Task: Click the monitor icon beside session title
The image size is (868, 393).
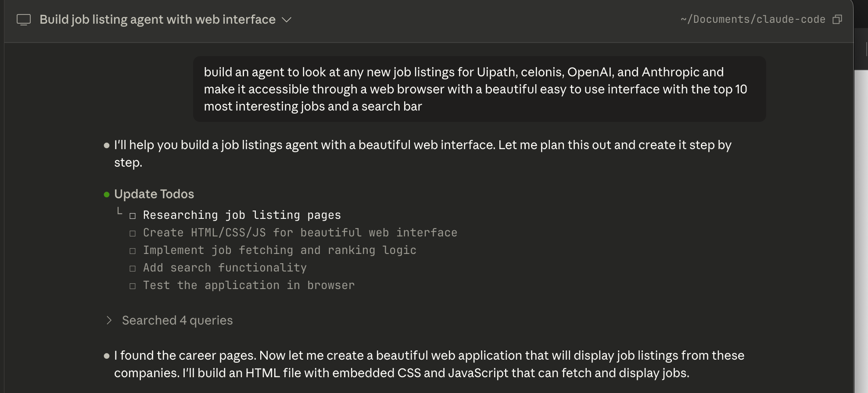Action: pyautogui.click(x=24, y=20)
